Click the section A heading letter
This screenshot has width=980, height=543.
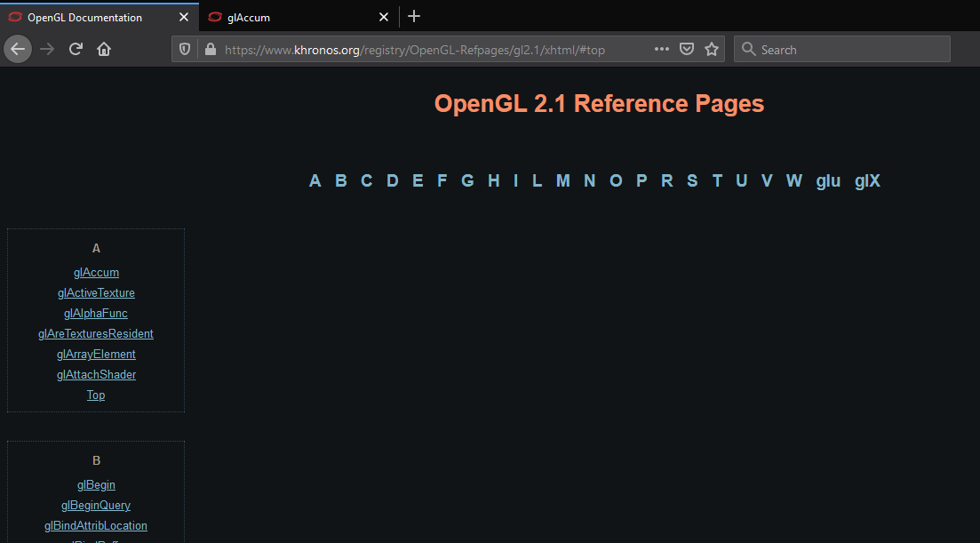[96, 249]
